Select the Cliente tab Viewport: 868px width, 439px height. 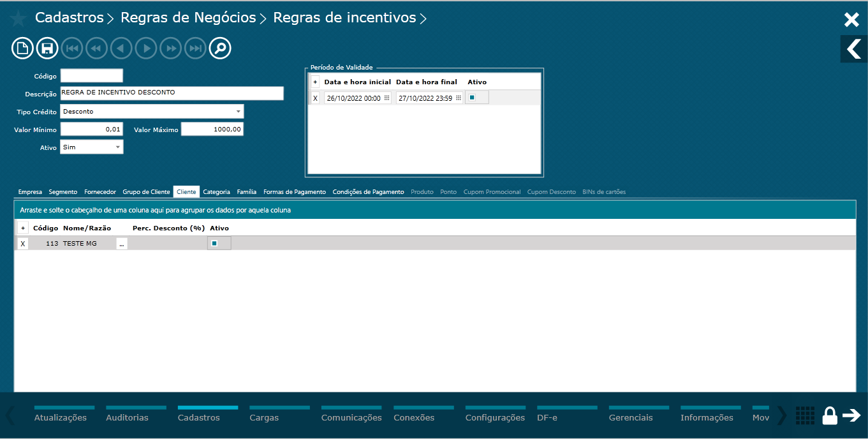(186, 191)
